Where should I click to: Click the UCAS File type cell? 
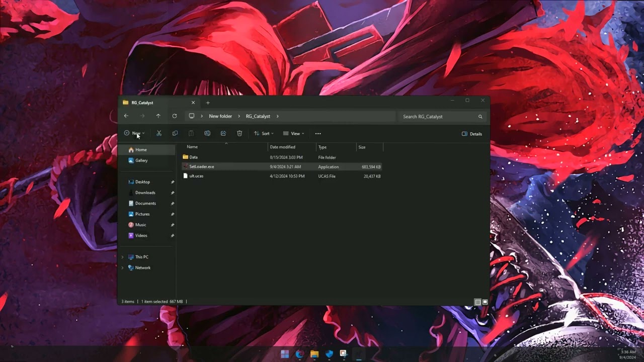click(327, 176)
